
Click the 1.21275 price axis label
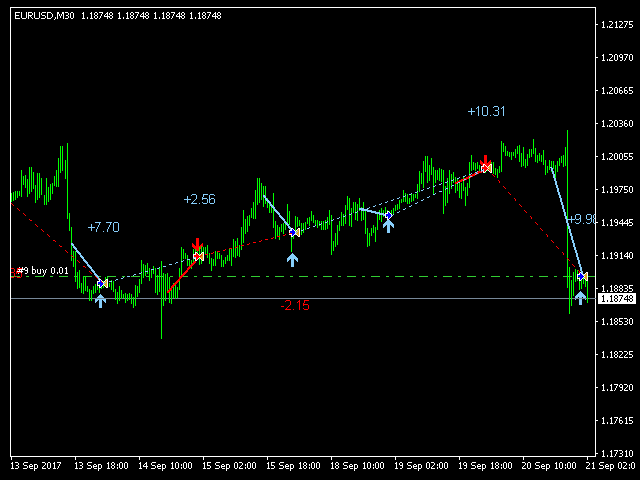click(x=615, y=25)
